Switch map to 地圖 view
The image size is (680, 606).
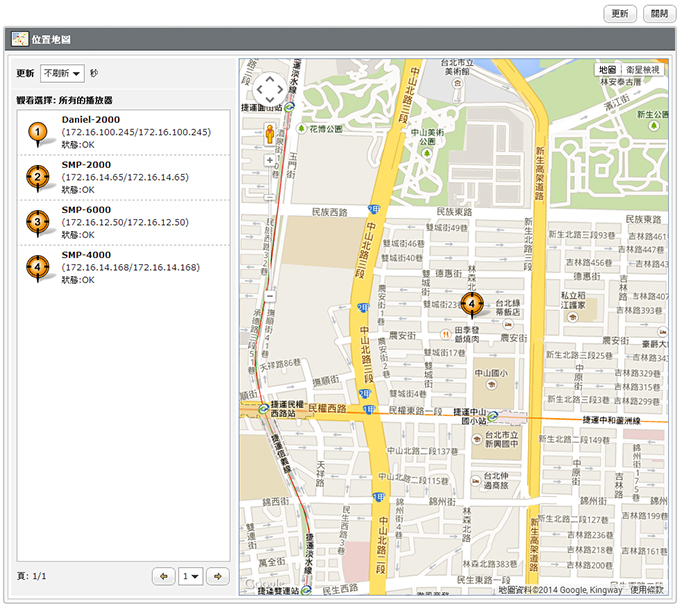[608, 70]
